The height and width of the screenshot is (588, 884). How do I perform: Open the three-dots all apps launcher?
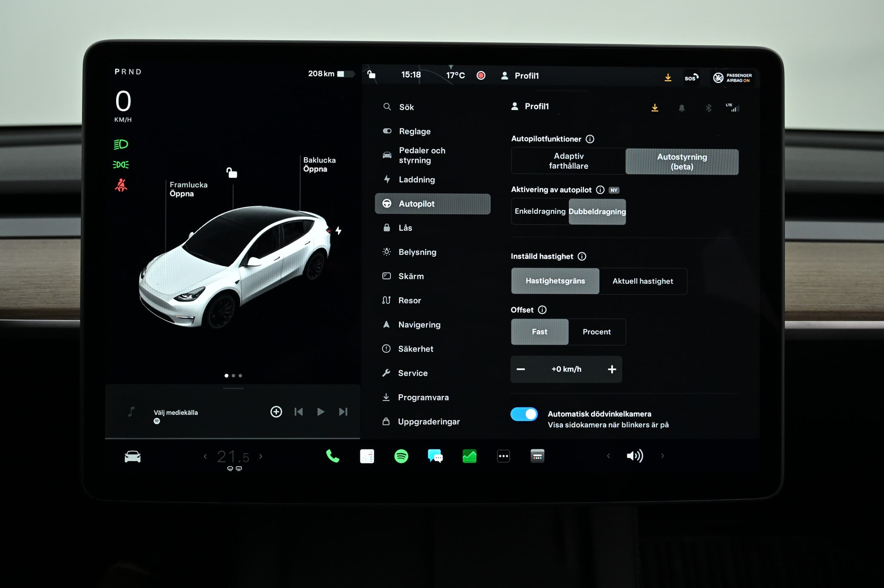(503, 456)
